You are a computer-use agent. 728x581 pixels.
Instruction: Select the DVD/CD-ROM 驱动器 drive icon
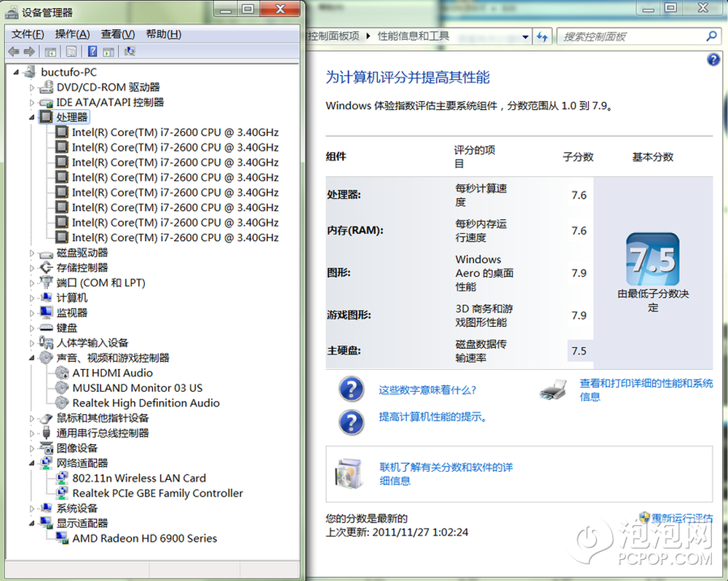pyautogui.click(x=46, y=87)
